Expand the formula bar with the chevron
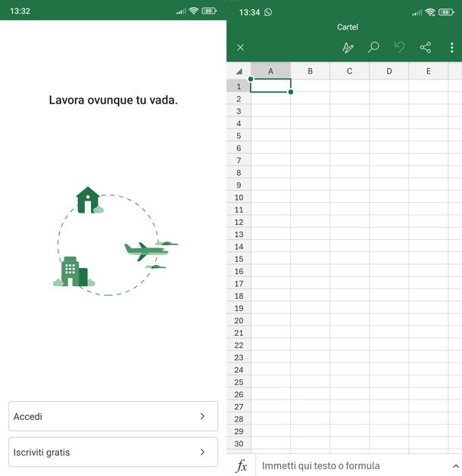The height and width of the screenshot is (476, 462). 456,465
